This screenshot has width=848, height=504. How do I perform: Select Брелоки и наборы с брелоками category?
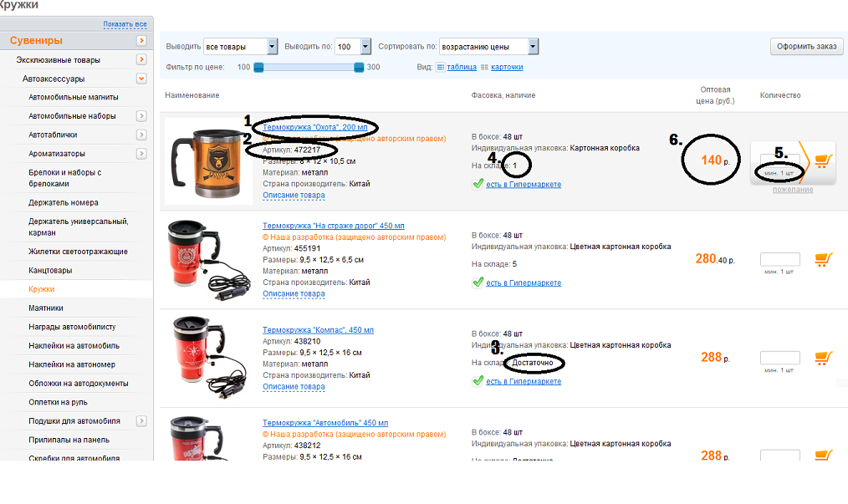pyautogui.click(x=65, y=178)
